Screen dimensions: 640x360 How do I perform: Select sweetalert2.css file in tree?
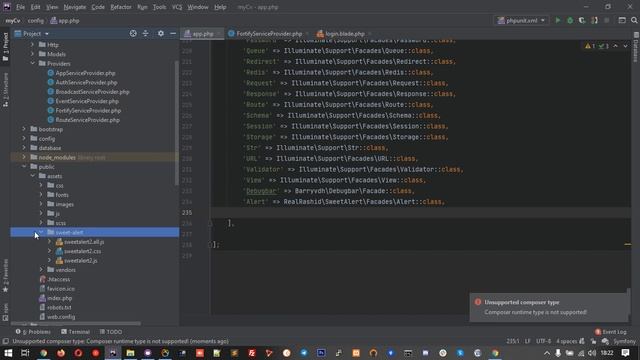pyautogui.click(x=82, y=251)
